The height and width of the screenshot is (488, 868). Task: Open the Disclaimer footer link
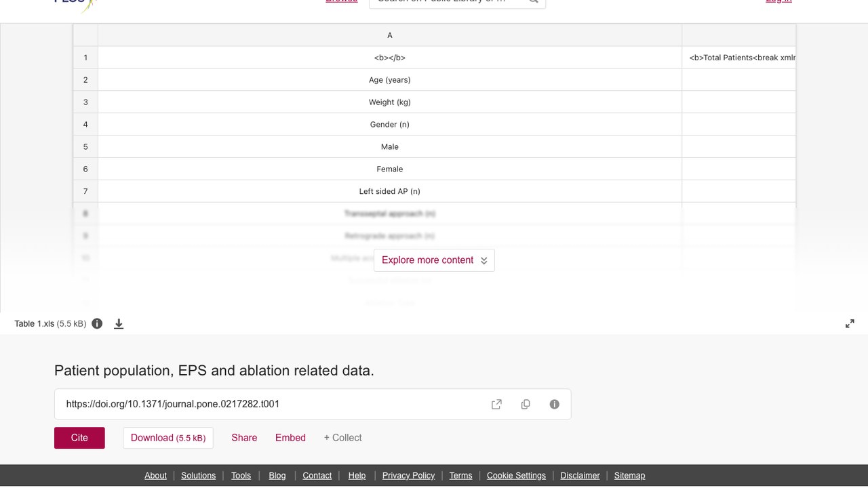(580, 476)
